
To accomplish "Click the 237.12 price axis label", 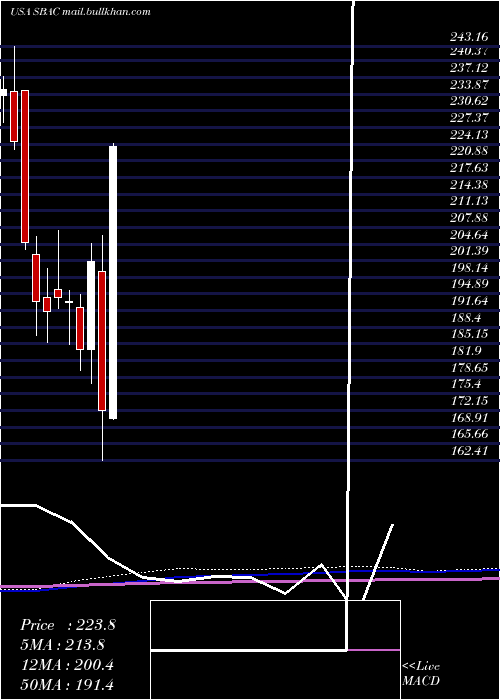I will tap(469, 67).
